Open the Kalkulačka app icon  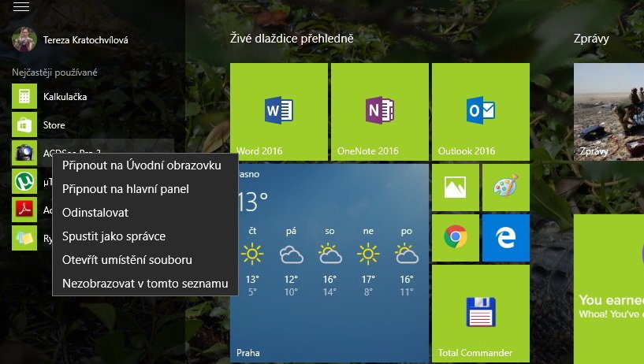click(x=24, y=96)
